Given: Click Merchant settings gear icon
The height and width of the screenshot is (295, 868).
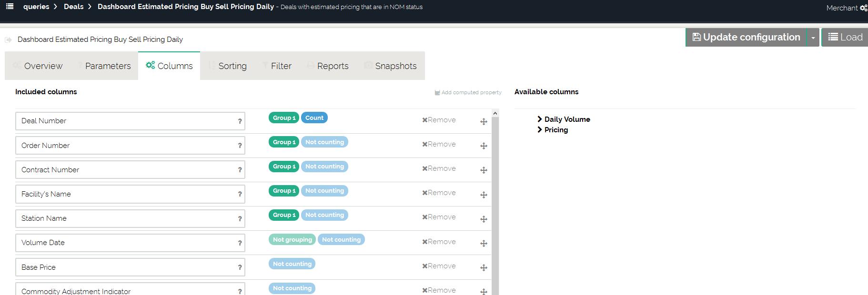Looking at the screenshot, I should click(x=863, y=8).
